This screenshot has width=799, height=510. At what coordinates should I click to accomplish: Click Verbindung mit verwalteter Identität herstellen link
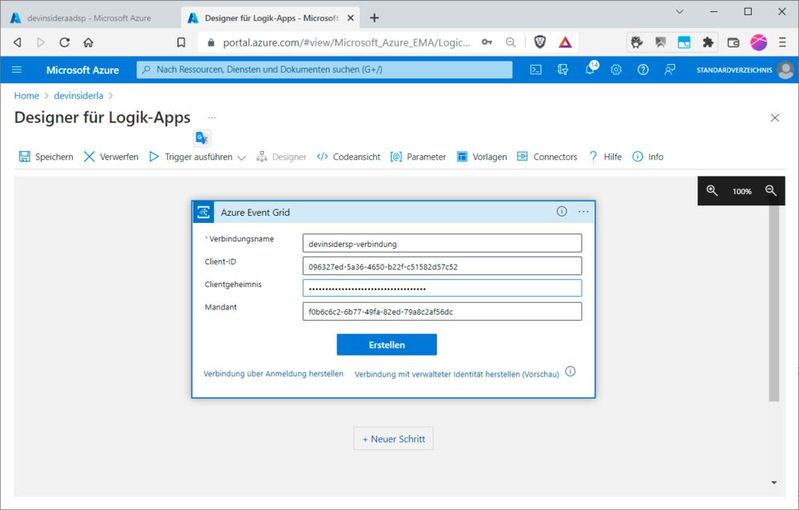[x=457, y=374]
